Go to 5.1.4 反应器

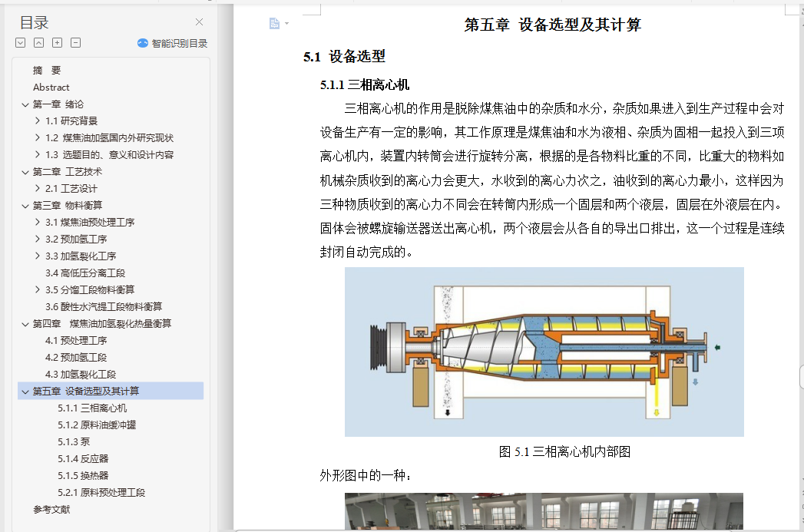coord(83,459)
